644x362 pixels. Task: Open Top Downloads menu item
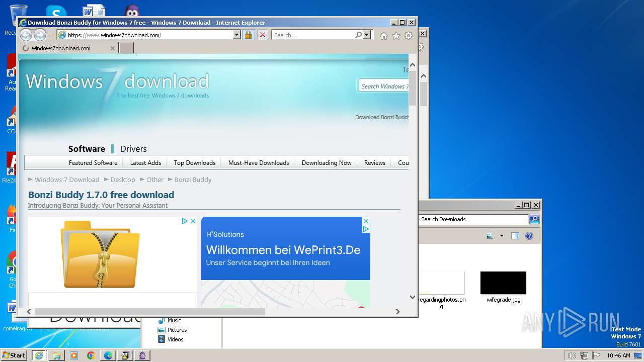tap(195, 163)
